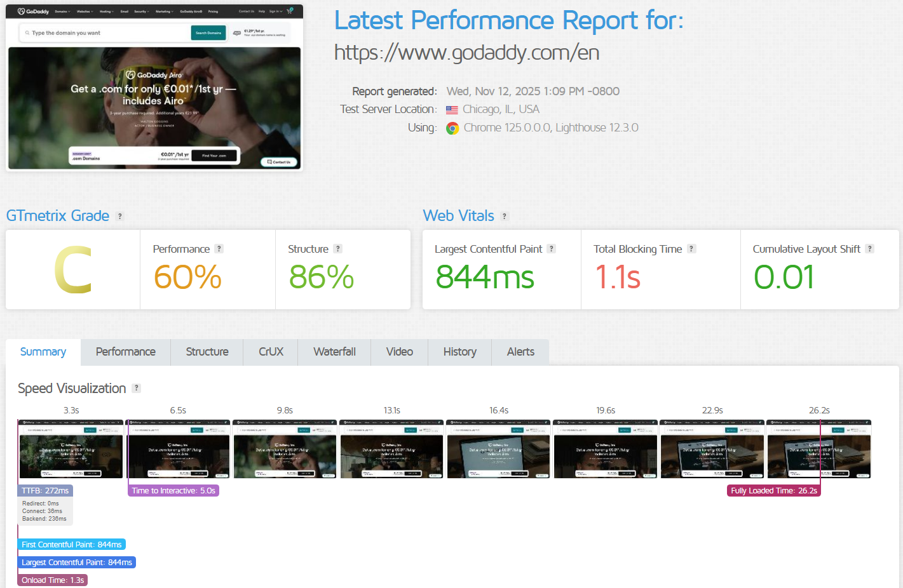Screen dimensions: 903x588
Task: Select the 13.1s filmstrip frame
Action: pyautogui.click(x=391, y=449)
